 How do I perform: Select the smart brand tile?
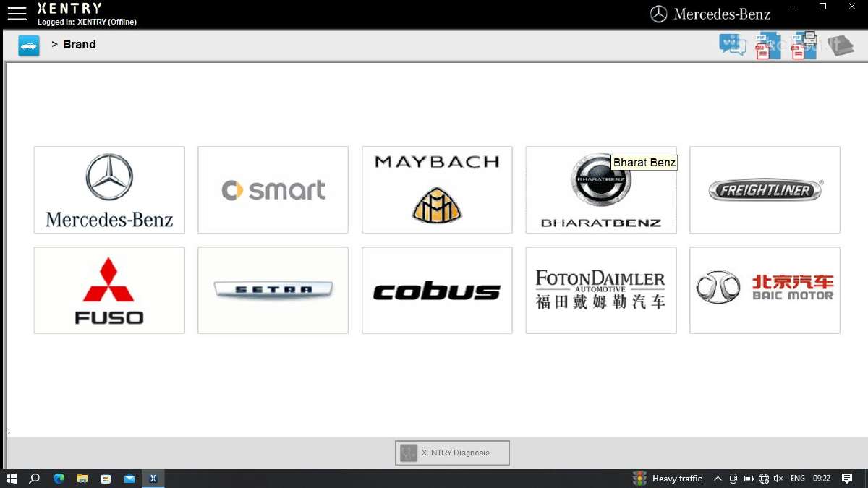(273, 190)
